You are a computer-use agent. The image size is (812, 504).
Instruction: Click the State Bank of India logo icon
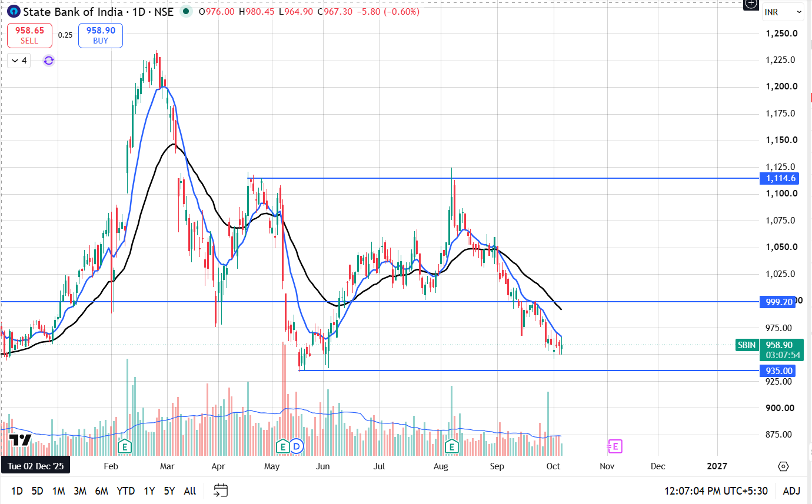tap(13, 11)
